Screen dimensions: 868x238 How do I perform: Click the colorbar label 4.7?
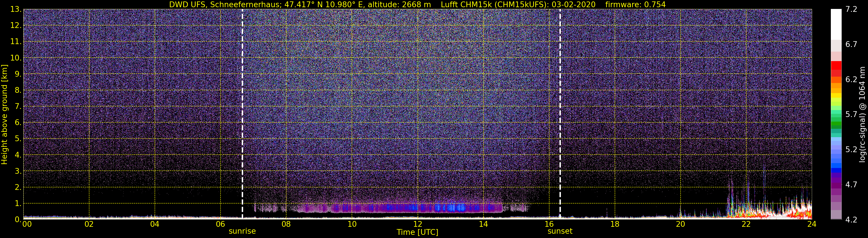click(x=851, y=185)
